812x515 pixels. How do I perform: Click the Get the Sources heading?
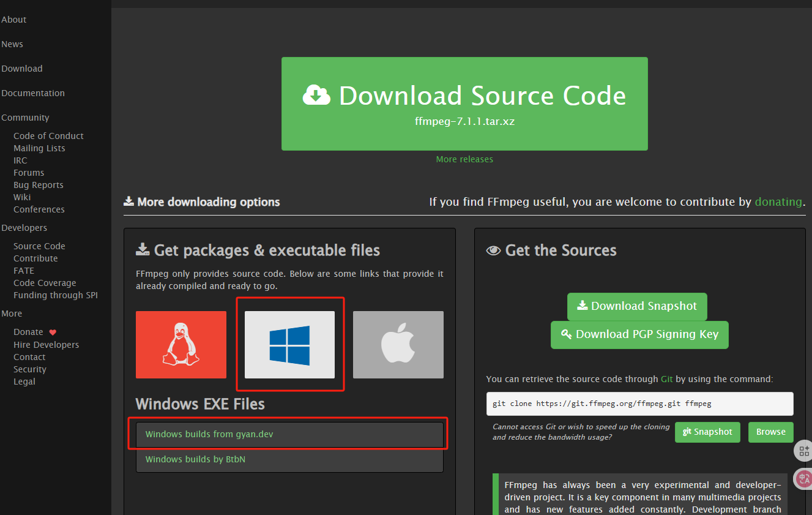[x=551, y=250]
